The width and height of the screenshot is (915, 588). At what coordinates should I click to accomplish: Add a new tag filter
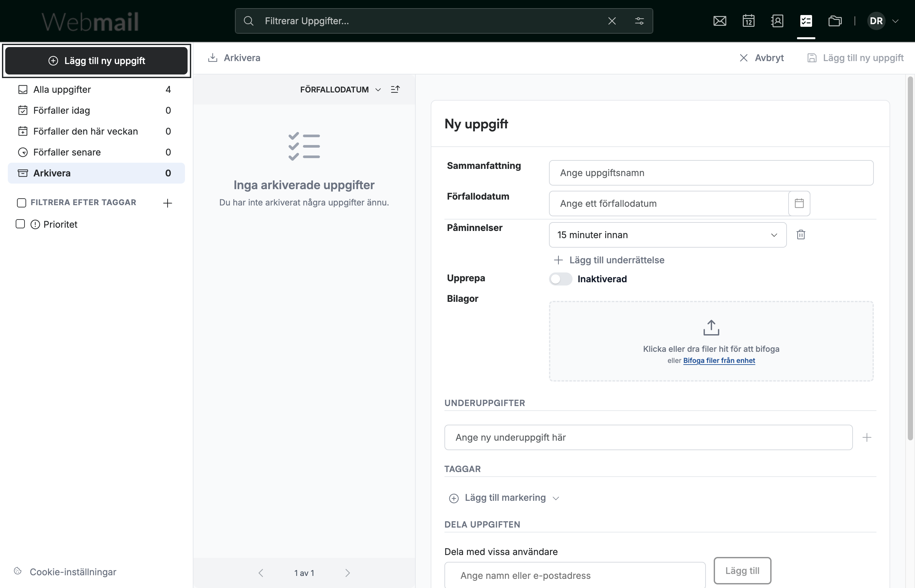coord(168,203)
